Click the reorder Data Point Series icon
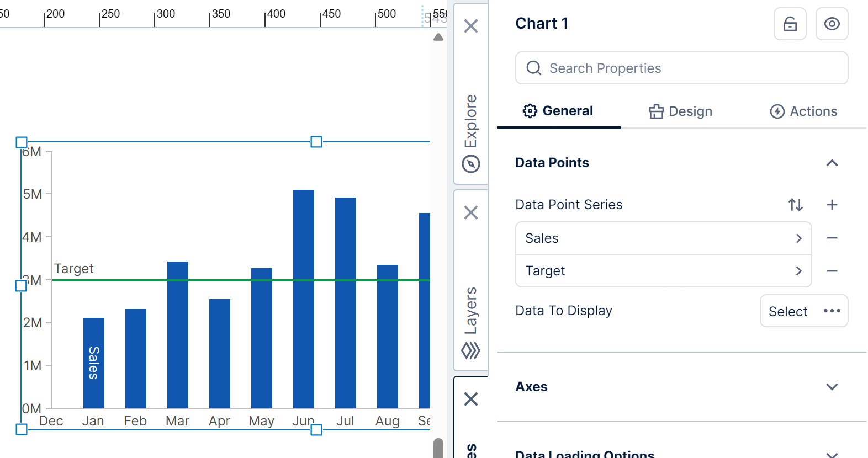The width and height of the screenshot is (868, 458). pos(795,205)
